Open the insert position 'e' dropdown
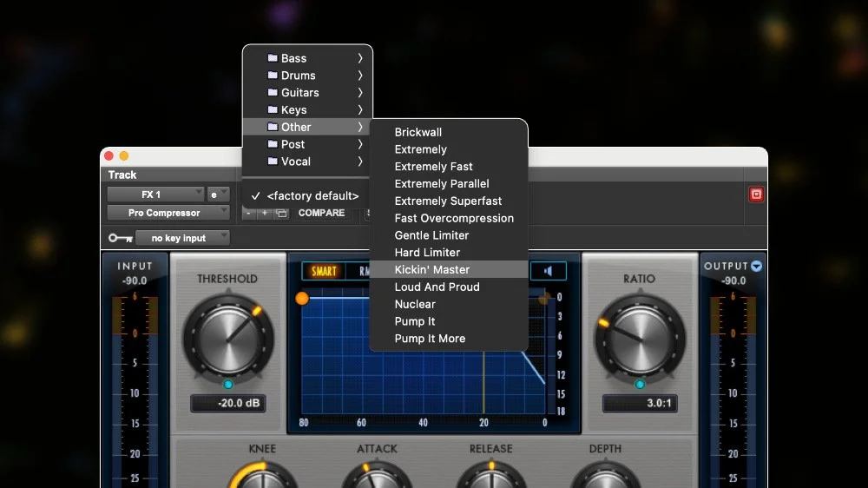The height and width of the screenshot is (488, 868). pos(218,195)
